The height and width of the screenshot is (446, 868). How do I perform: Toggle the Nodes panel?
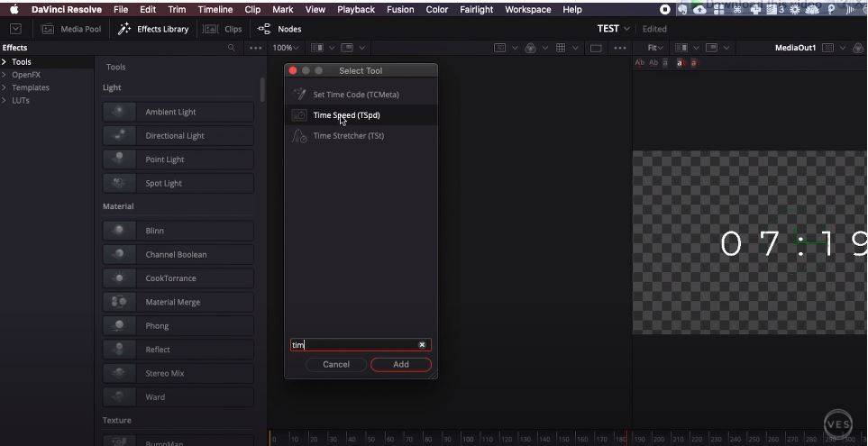click(x=279, y=29)
